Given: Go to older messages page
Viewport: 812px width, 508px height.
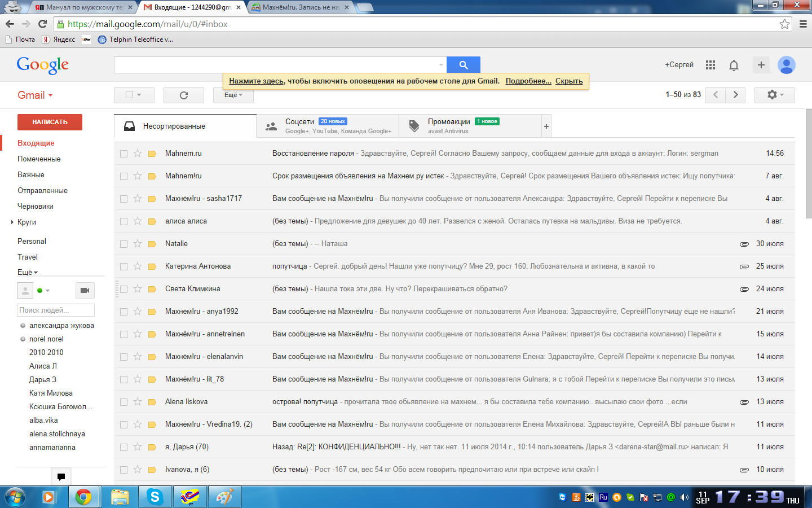Looking at the screenshot, I should 736,95.
